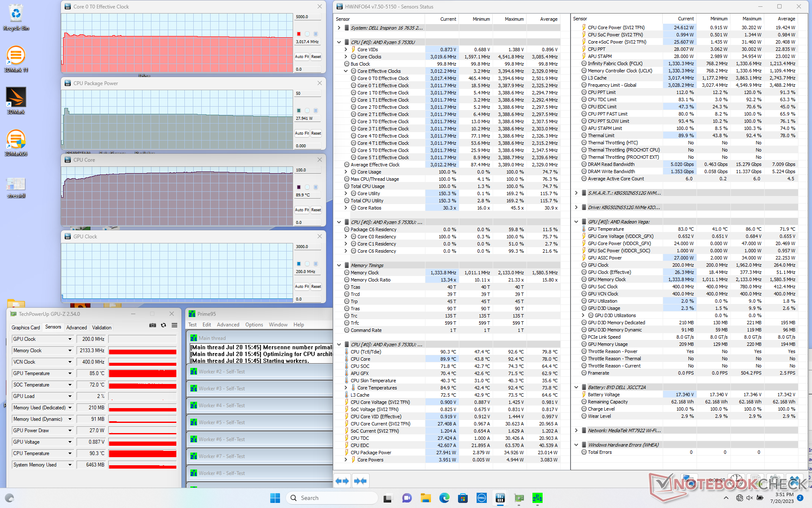Click Auto Fit in CPU Package Power graph
Screen dimensions: 812x508
coord(302,133)
